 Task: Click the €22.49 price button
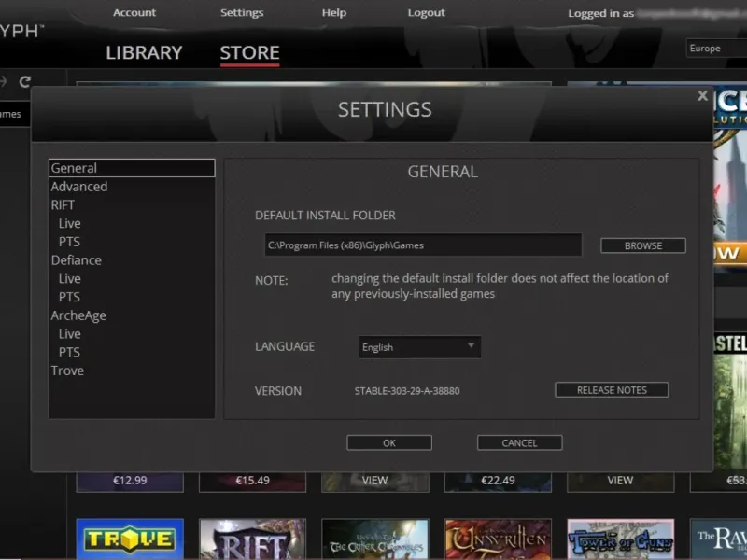(x=498, y=481)
